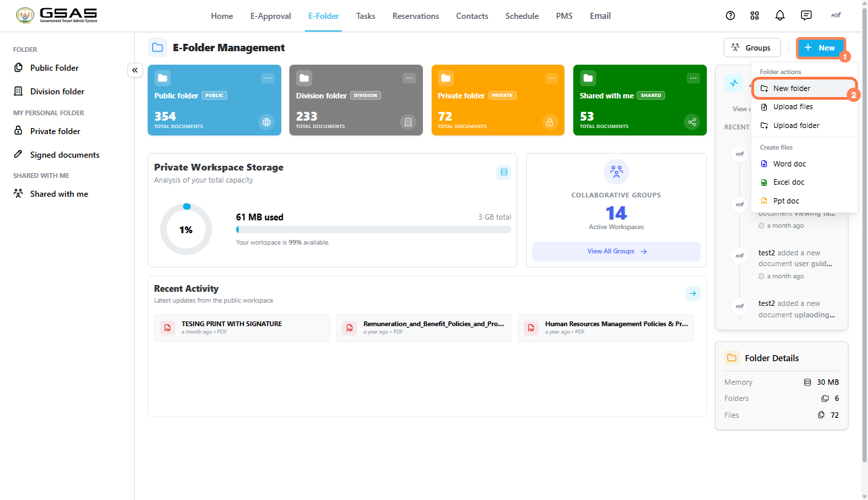Click the Folder Details folder icon
Screen dimensions: 868x500
732,358
